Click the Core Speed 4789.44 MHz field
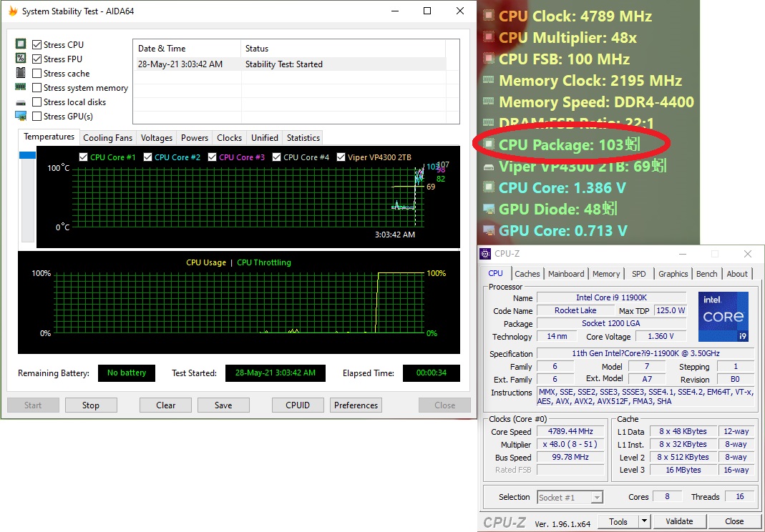765x532 pixels. (570, 431)
